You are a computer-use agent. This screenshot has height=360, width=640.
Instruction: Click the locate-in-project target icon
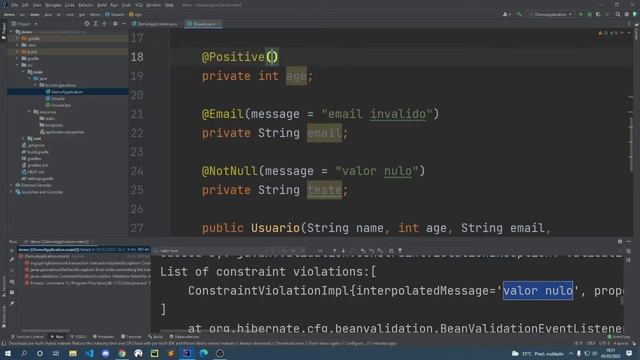(x=87, y=24)
